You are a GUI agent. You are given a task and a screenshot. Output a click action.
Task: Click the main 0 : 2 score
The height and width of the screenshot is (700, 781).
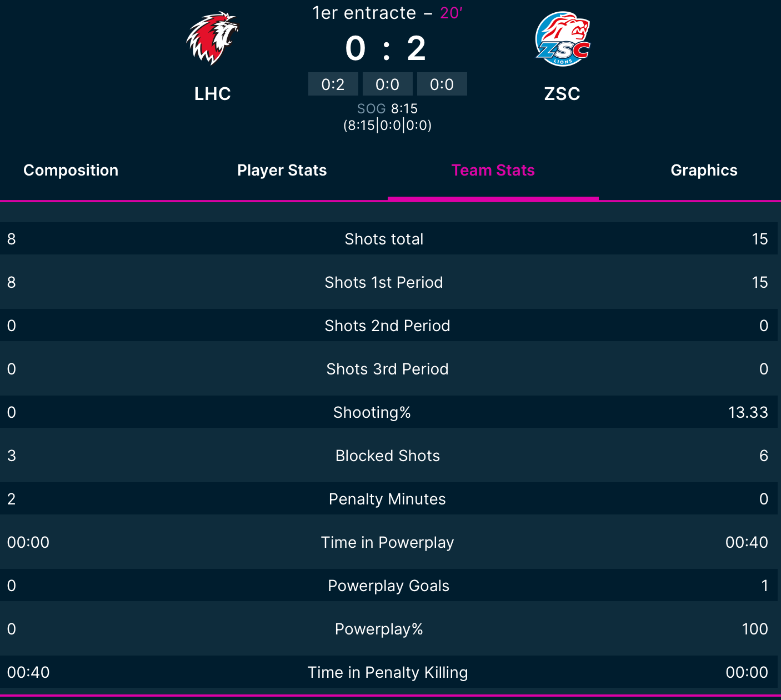pos(386,48)
